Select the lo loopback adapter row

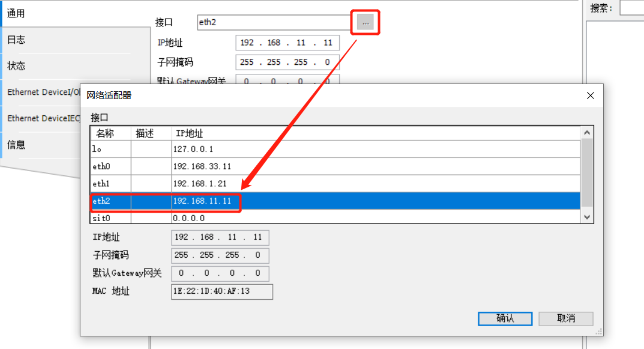[x=180, y=149]
